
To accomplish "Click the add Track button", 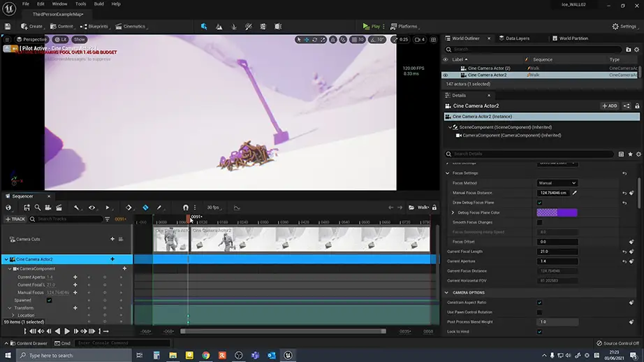I will (x=15, y=219).
